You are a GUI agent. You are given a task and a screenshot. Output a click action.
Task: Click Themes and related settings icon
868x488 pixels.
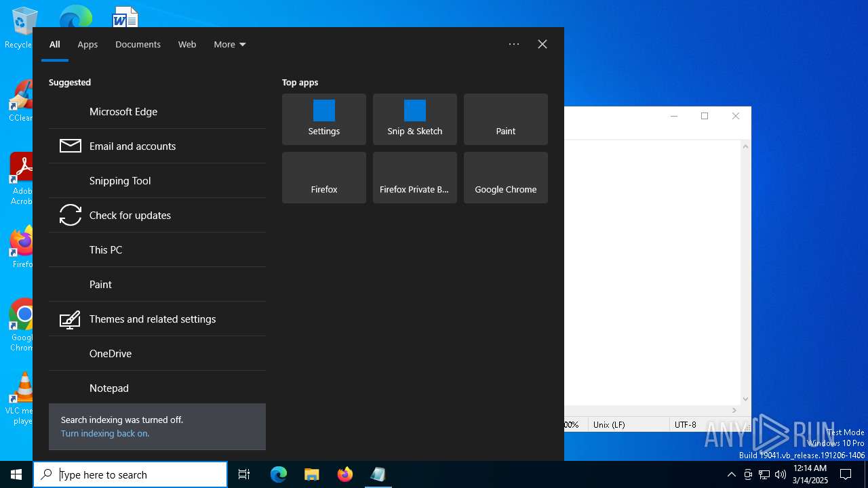(x=71, y=319)
